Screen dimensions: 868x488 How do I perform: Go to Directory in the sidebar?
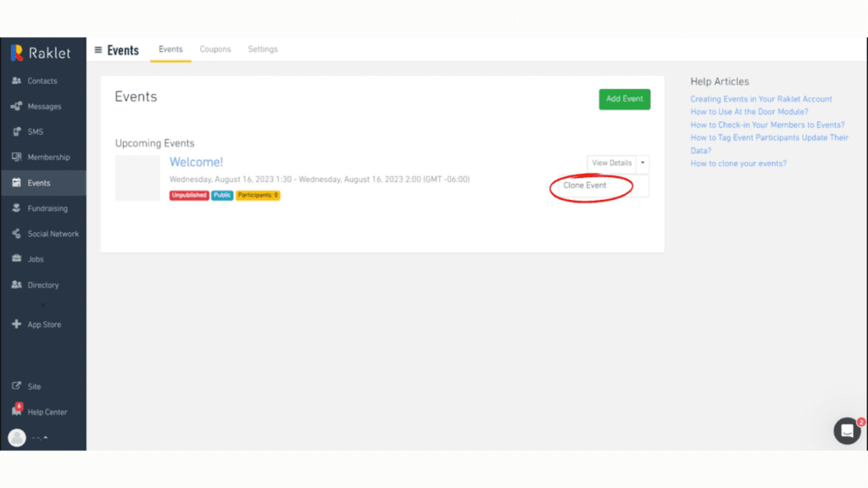43,285
